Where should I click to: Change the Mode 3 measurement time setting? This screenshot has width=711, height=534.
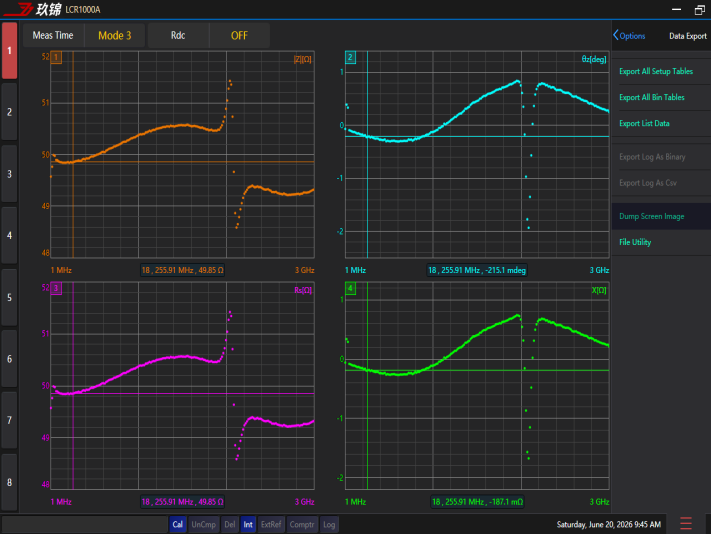(x=115, y=35)
